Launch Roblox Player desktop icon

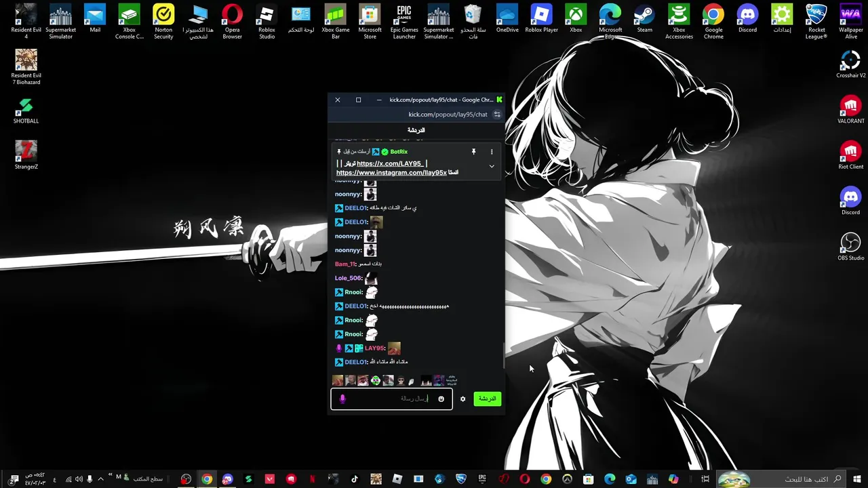coord(541,18)
